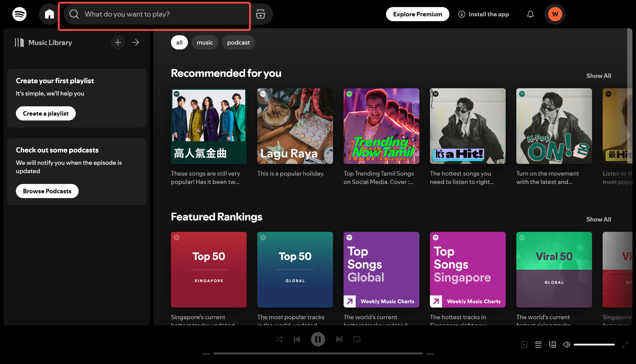This screenshot has width=636, height=364.
Task: Click Explore Premium button
Action: [417, 14]
